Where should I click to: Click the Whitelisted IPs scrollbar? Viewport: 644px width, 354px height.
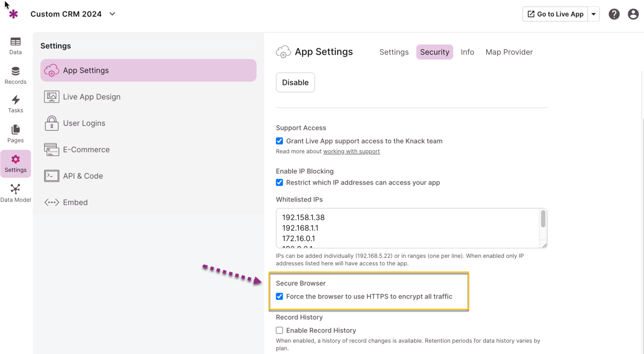pos(543,219)
